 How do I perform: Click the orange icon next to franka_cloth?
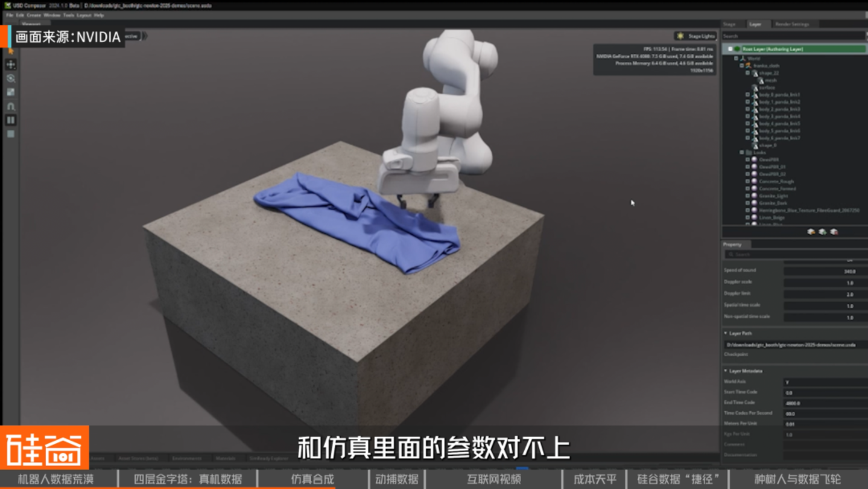[749, 66]
